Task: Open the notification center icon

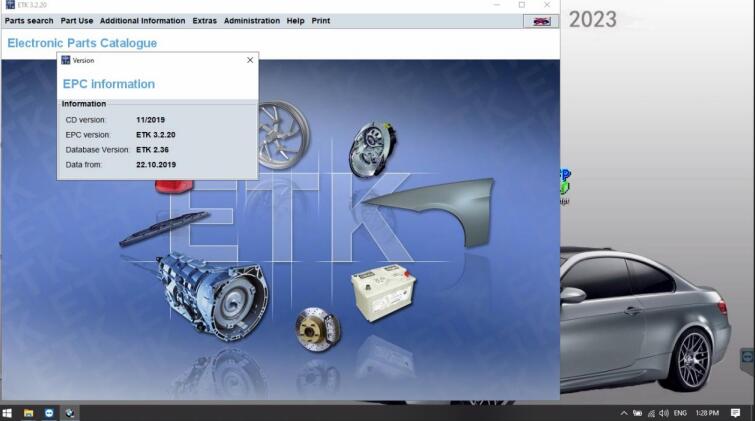Action: (x=735, y=413)
